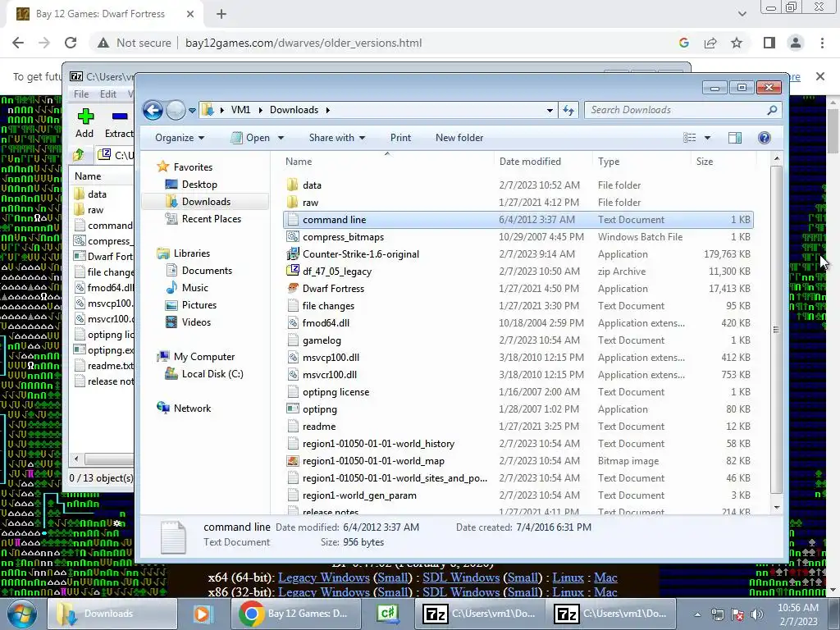Open the Organize menu
Screen dimensions: 840x630
[x=180, y=138]
